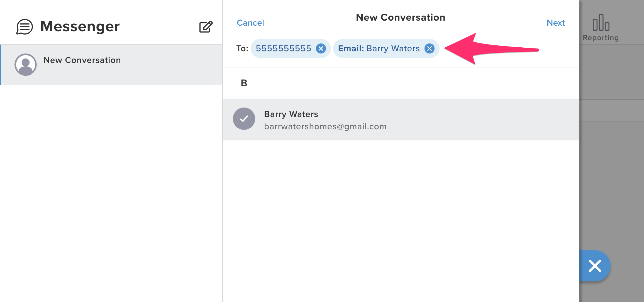This screenshot has width=644, height=302.
Task: Click the Barry Waters contact name
Action: [291, 114]
